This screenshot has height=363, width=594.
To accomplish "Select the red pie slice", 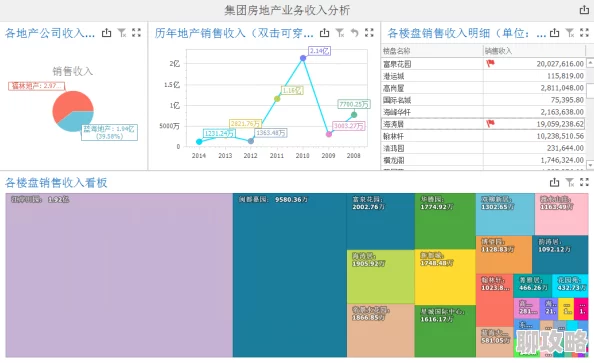I will 71,103.
